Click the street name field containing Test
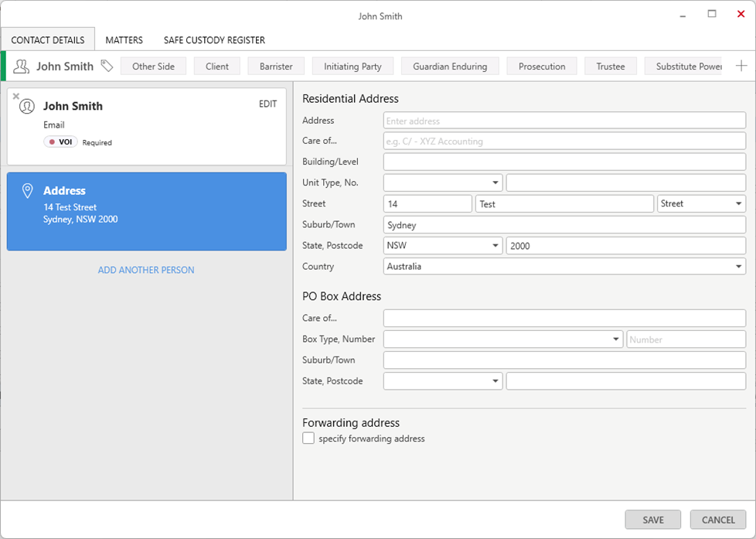This screenshot has height=539, width=756. pos(564,203)
